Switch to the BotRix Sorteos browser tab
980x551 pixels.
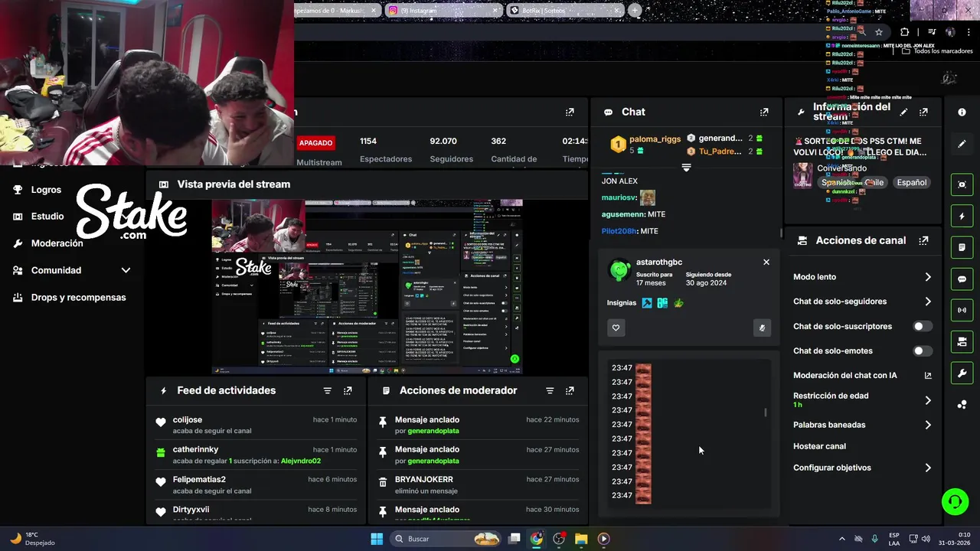point(564,11)
